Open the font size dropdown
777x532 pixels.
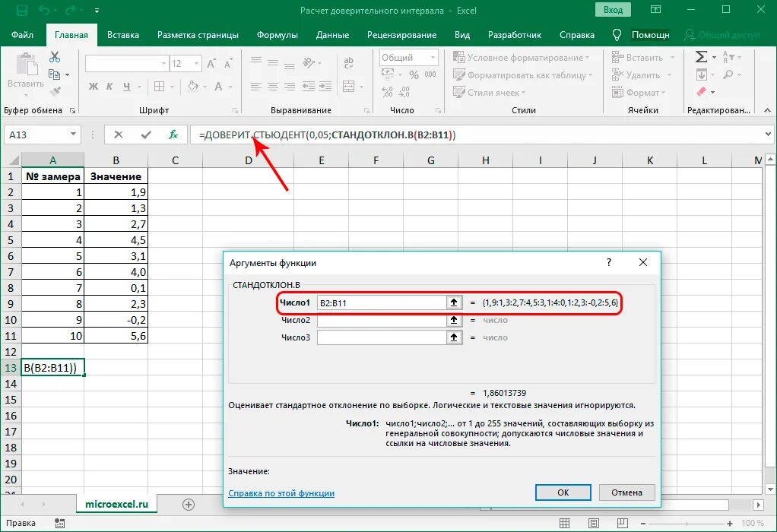[x=196, y=63]
